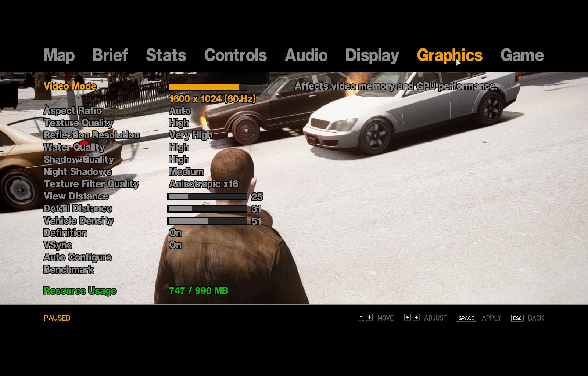
Task: Switch to the Display tab
Action: click(x=372, y=56)
